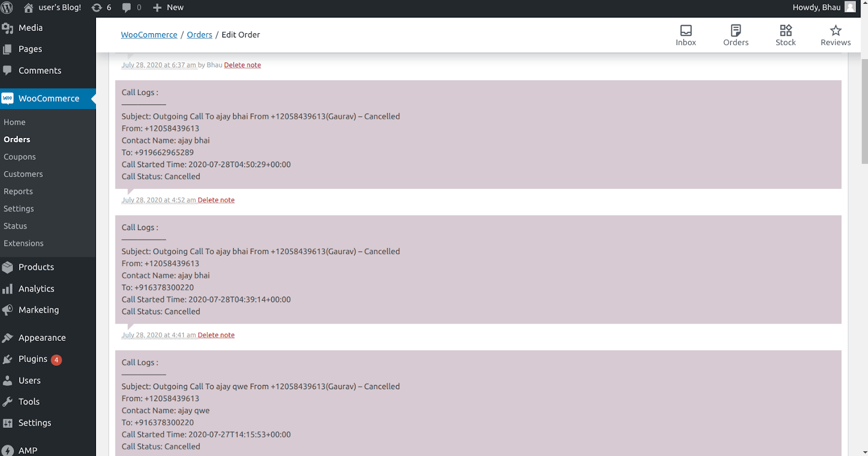Open the Reports submenu item

point(18,192)
